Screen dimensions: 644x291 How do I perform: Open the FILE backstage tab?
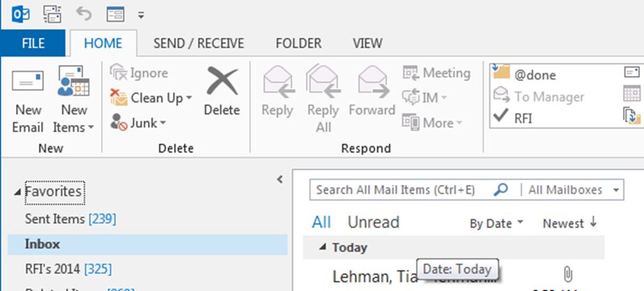(33, 43)
